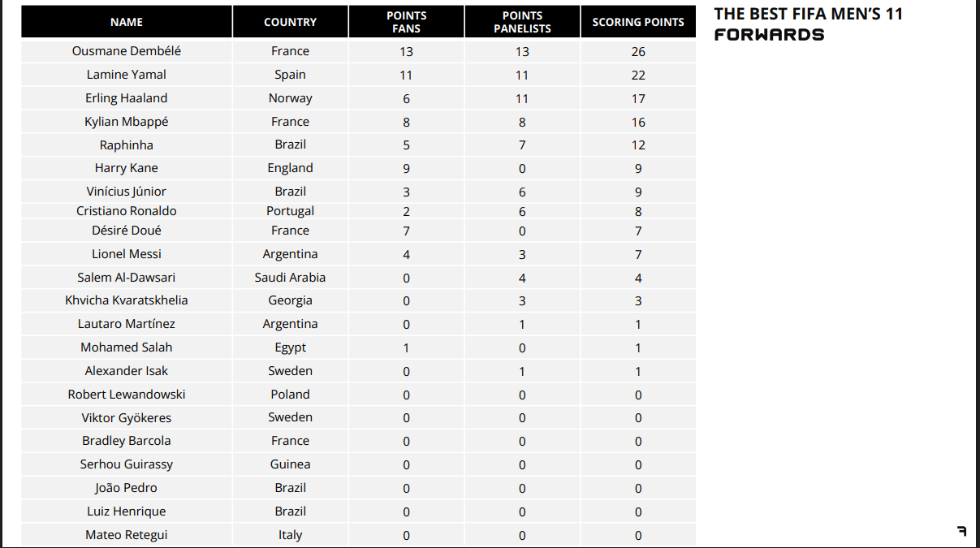Click the POINTS FANS column header
Image resolution: width=980 pixels, height=548 pixels.
[x=406, y=22]
